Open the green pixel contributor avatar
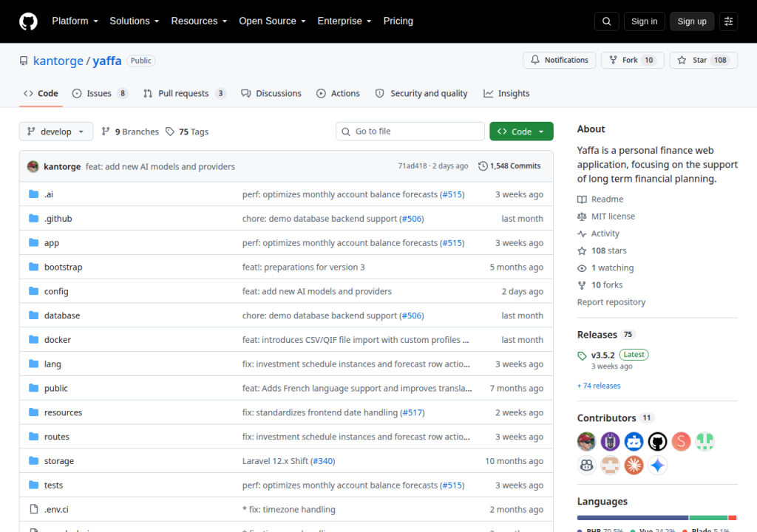Viewport: 757px width, 532px height. coord(705,441)
